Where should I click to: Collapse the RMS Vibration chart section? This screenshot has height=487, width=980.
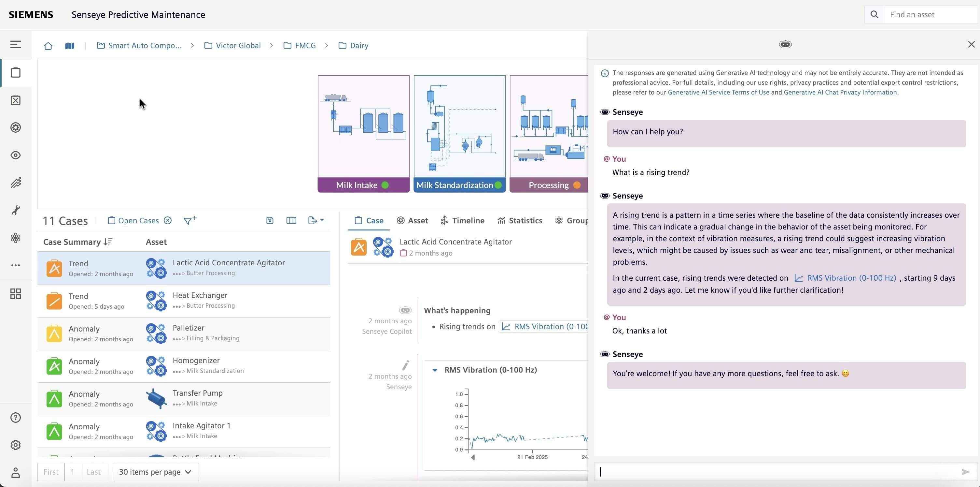click(435, 370)
